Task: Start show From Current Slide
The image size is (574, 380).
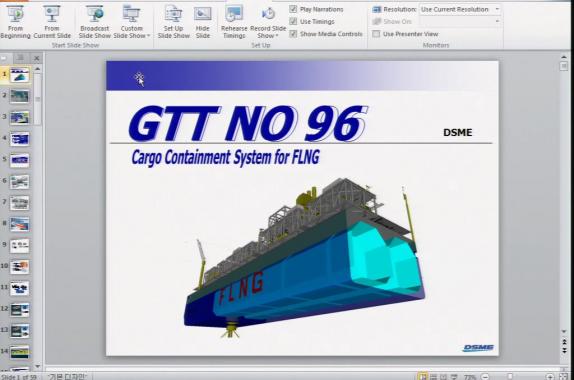Action: pos(52,22)
